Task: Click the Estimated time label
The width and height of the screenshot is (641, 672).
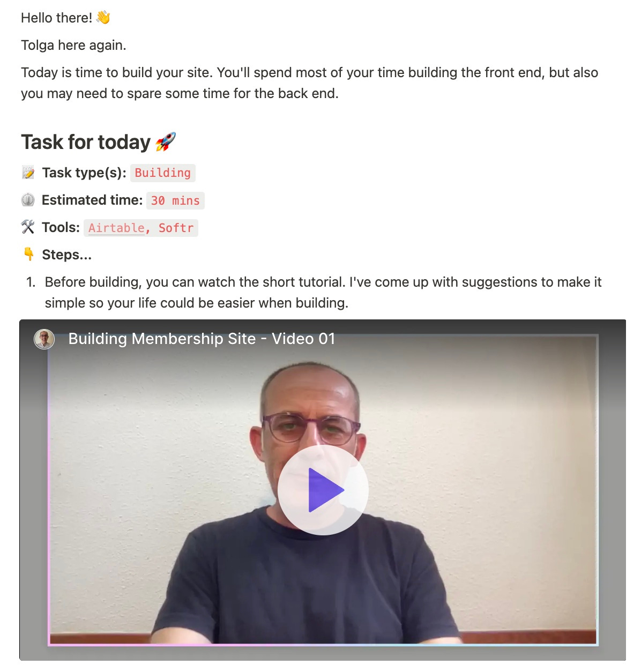Action: [92, 200]
